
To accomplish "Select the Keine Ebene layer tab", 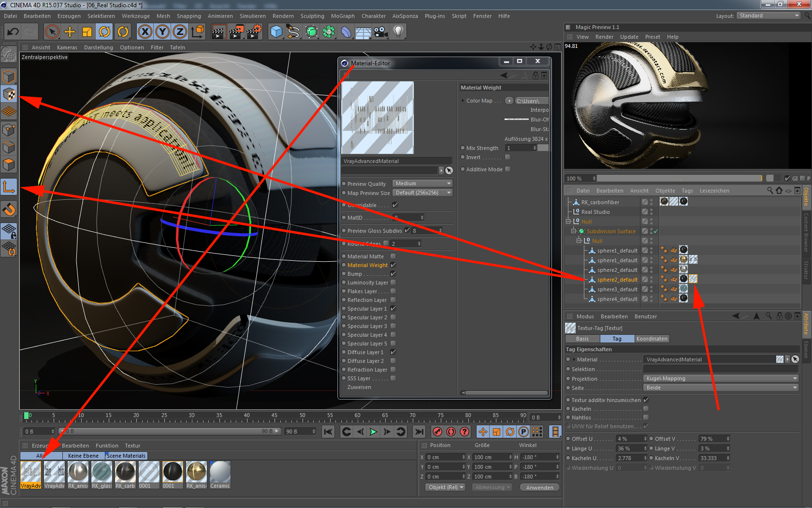I will tap(83, 456).
